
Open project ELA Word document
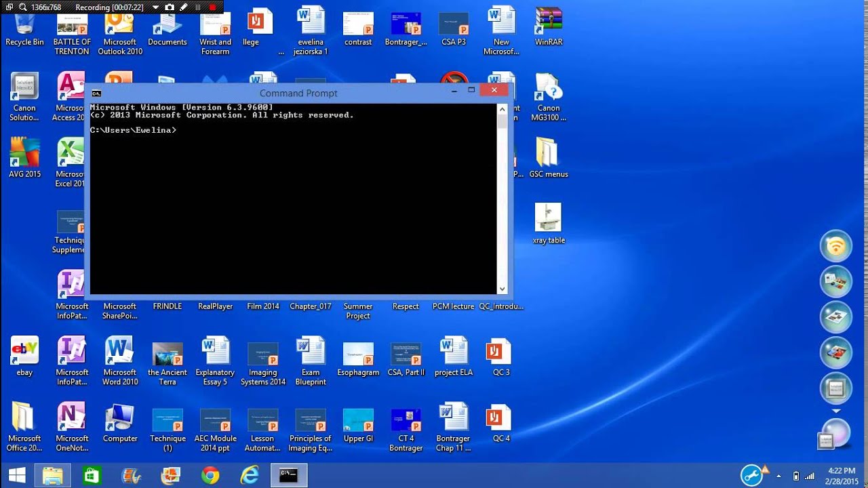[454, 357]
